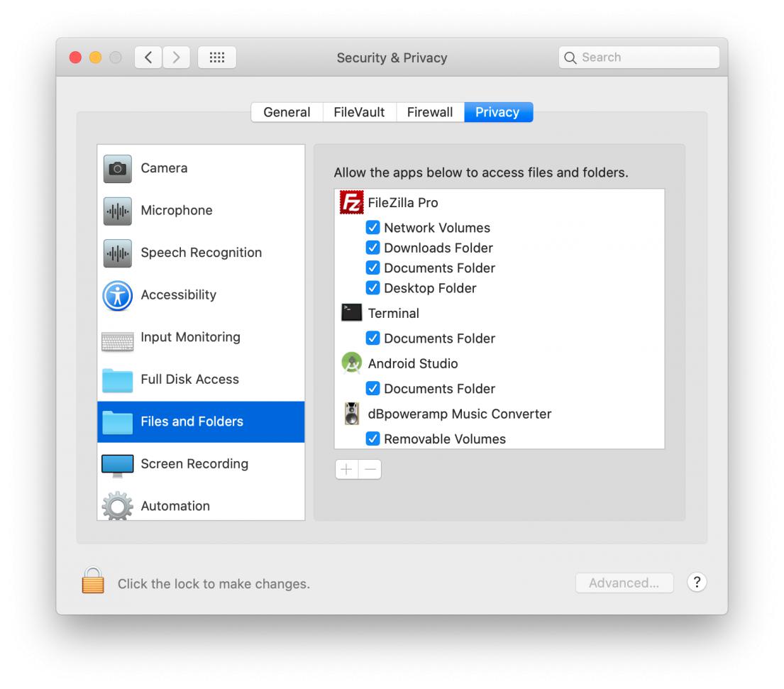Image resolution: width=784 pixels, height=689 pixels.
Task: Uncheck FileZilla Network Volumes access
Action: click(x=372, y=228)
